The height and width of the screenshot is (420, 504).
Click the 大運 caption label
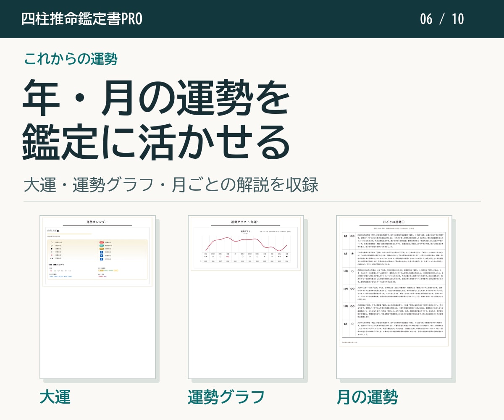coord(55,397)
